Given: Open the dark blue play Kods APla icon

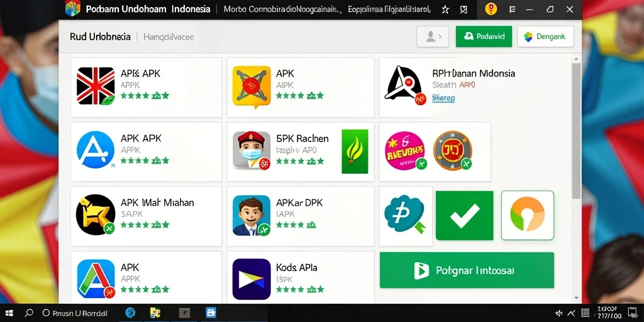Looking at the screenshot, I should pos(252,279).
